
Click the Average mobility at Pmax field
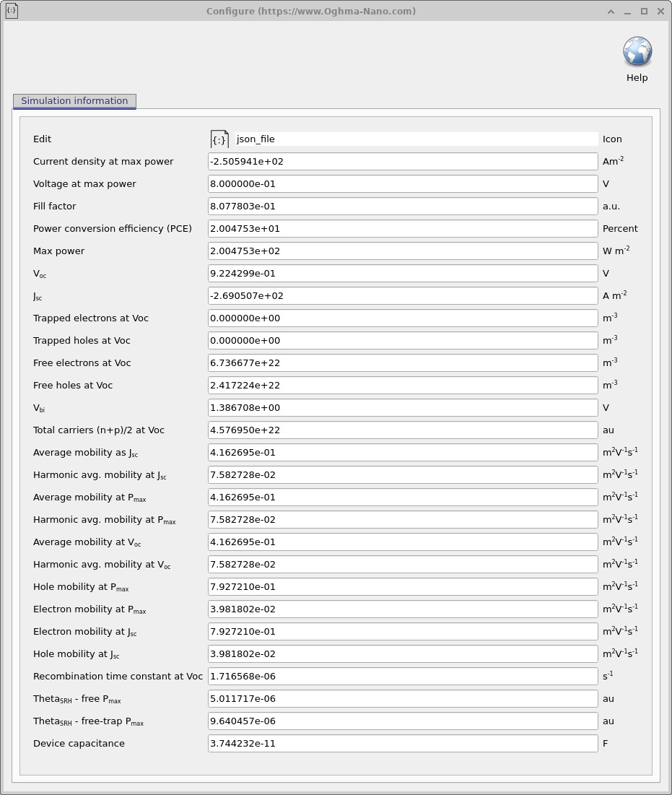click(403, 497)
